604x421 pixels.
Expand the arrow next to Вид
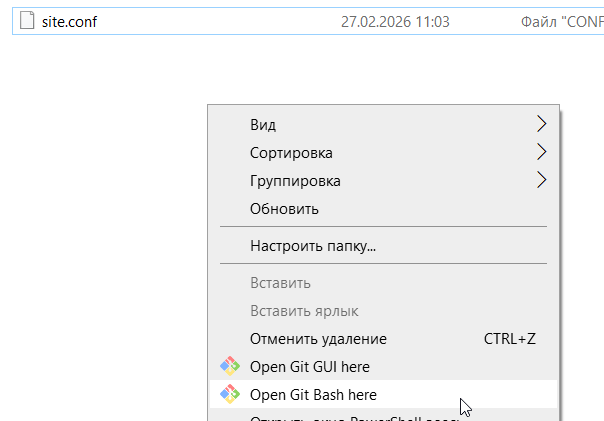(x=542, y=124)
